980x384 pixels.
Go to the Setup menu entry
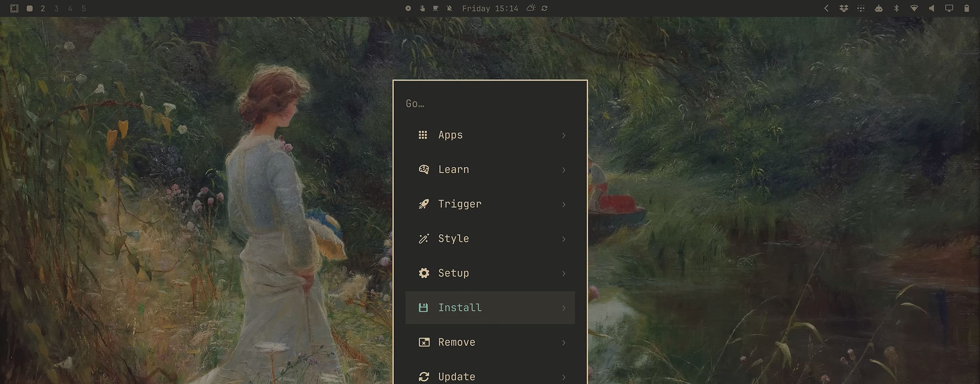point(490,273)
